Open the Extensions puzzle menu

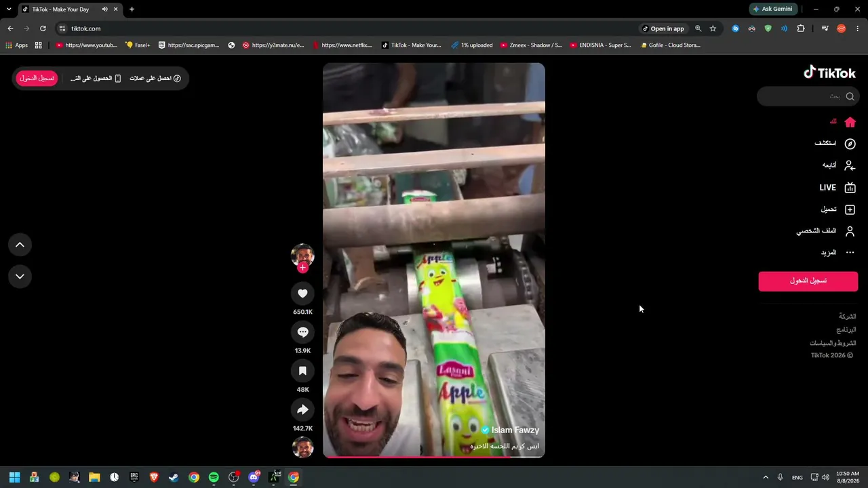[x=801, y=28]
